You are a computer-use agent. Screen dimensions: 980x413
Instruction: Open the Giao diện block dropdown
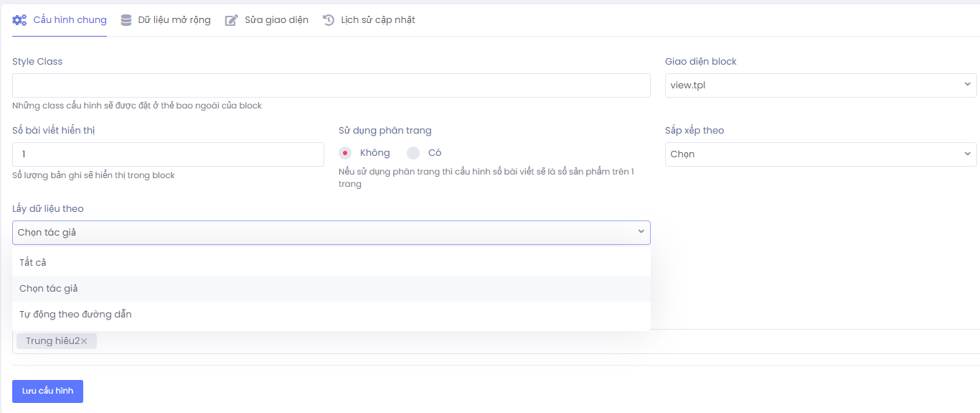tap(820, 85)
